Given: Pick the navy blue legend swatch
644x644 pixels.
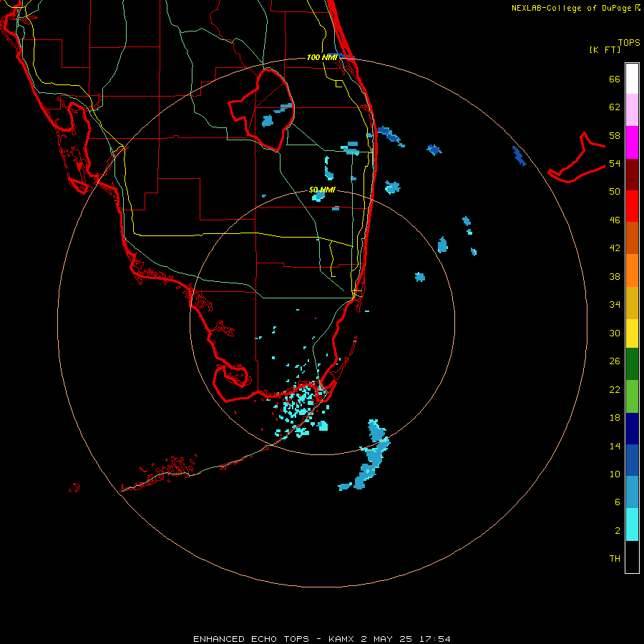Looking at the screenshot, I should (x=632, y=429).
